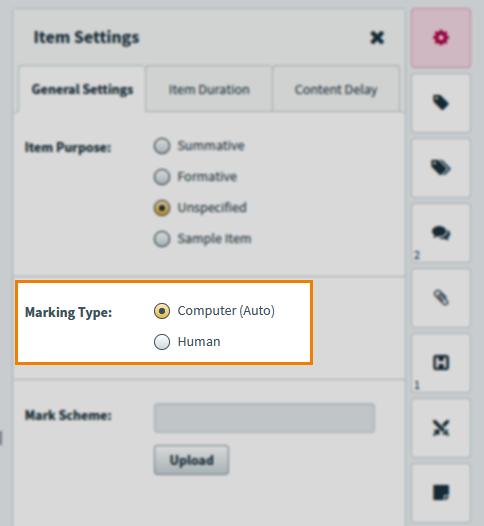This screenshot has height=526, width=484.
Task: Select the Formative item purpose
Action: [162, 177]
